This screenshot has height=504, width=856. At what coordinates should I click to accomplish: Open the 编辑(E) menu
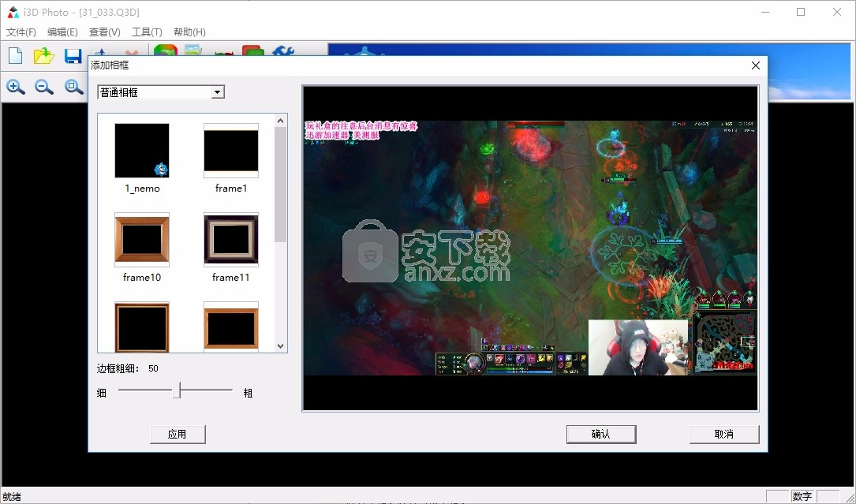coord(62,32)
